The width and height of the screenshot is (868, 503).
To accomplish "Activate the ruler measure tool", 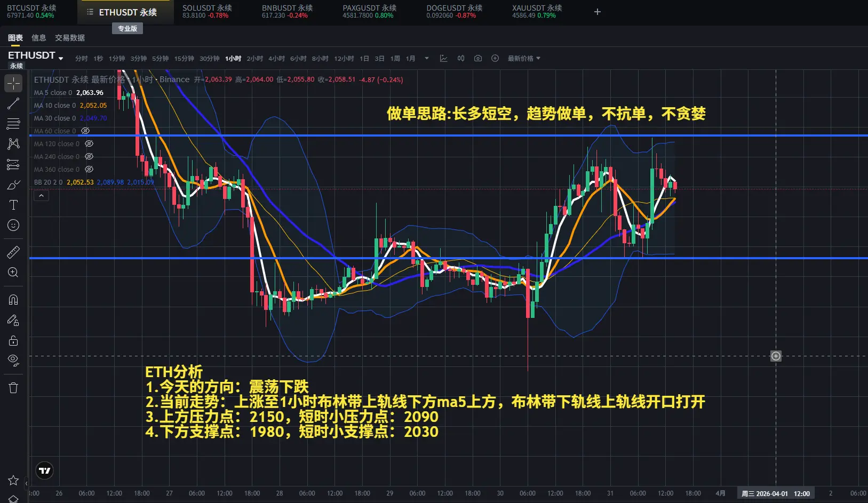I will pos(13,252).
